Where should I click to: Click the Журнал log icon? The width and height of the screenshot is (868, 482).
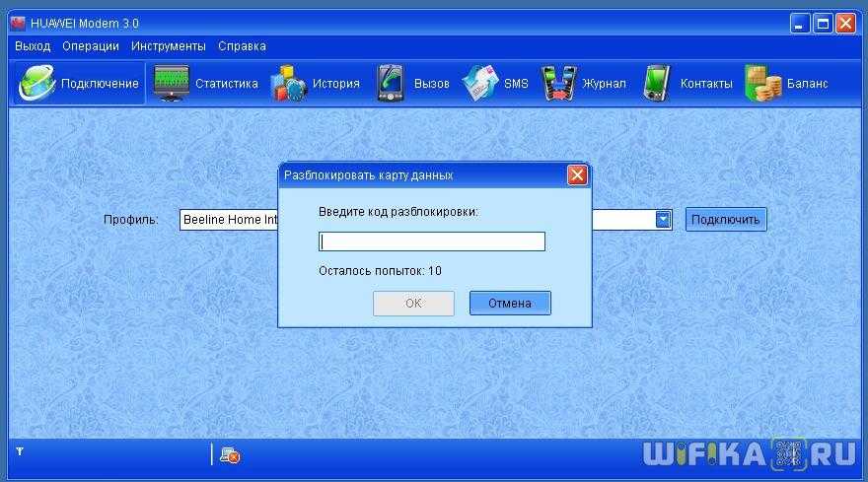coord(559,84)
